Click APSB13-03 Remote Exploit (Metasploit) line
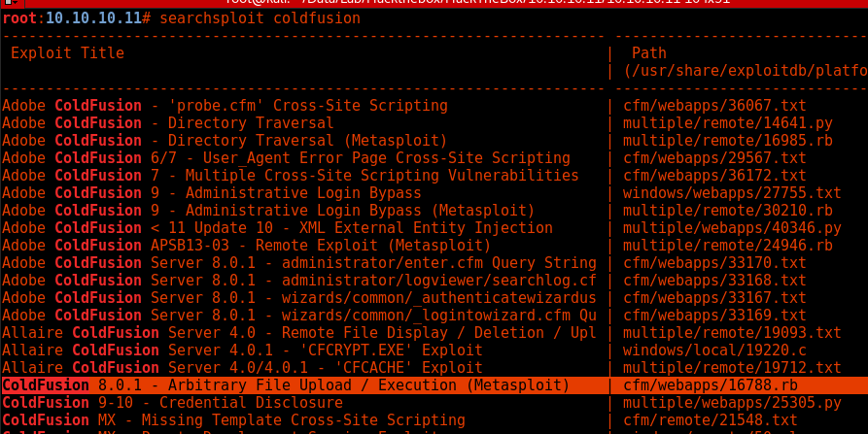Screen dimensions: 868x434 246,246
